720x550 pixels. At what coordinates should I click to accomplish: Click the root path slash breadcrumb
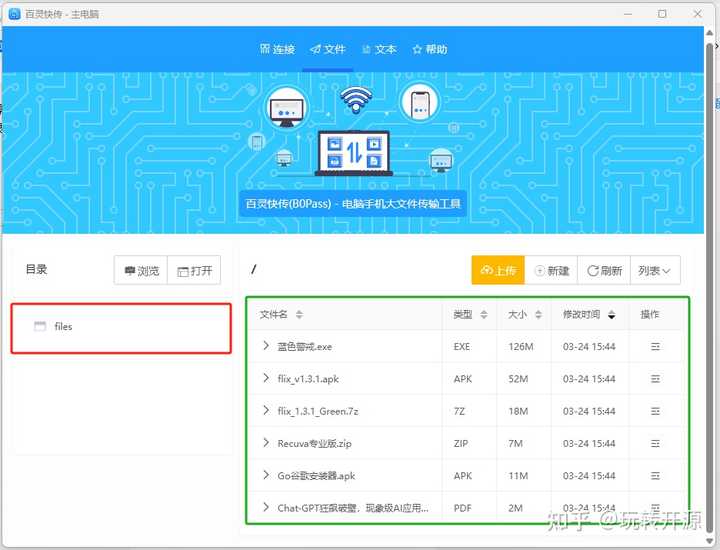(x=253, y=269)
